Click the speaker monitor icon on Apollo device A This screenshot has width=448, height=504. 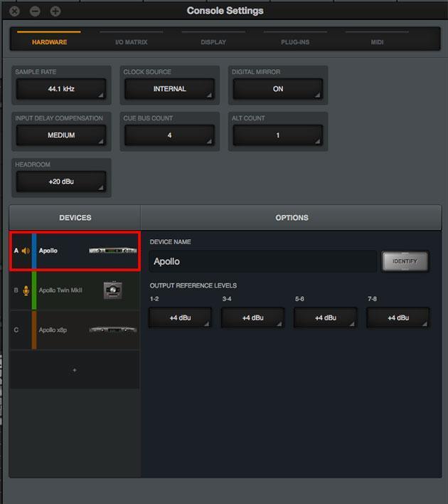pos(26,251)
